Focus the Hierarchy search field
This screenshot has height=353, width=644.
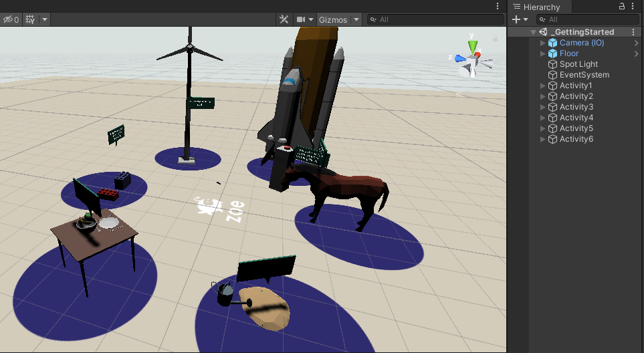[x=588, y=19]
